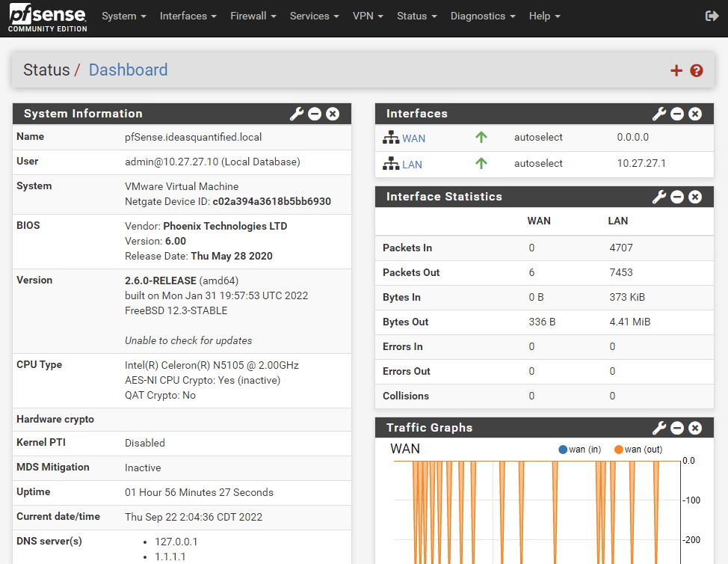Open the Firewall menu

coord(253,16)
